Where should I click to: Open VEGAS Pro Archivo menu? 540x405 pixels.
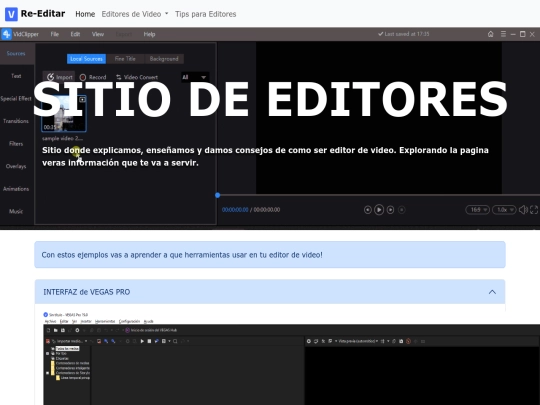coord(50,321)
